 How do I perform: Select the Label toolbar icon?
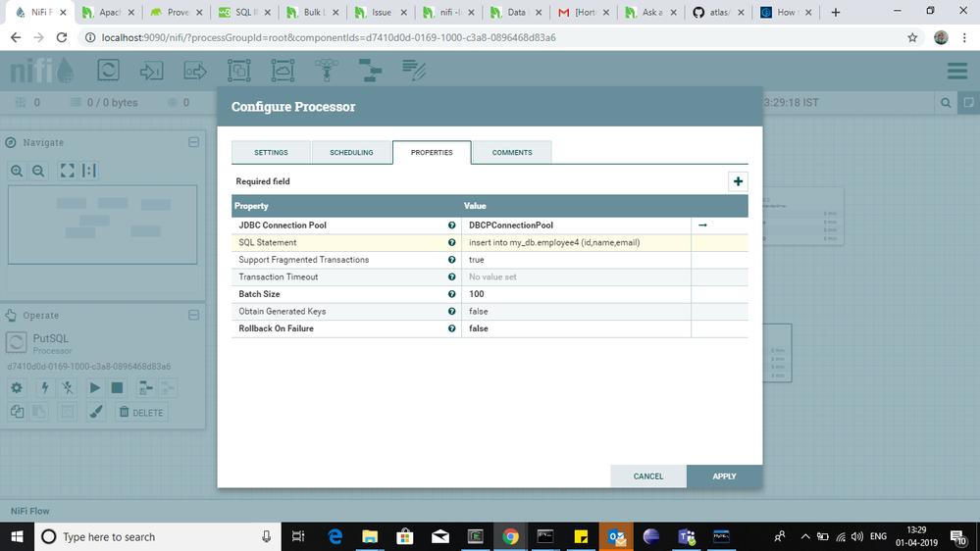414,70
